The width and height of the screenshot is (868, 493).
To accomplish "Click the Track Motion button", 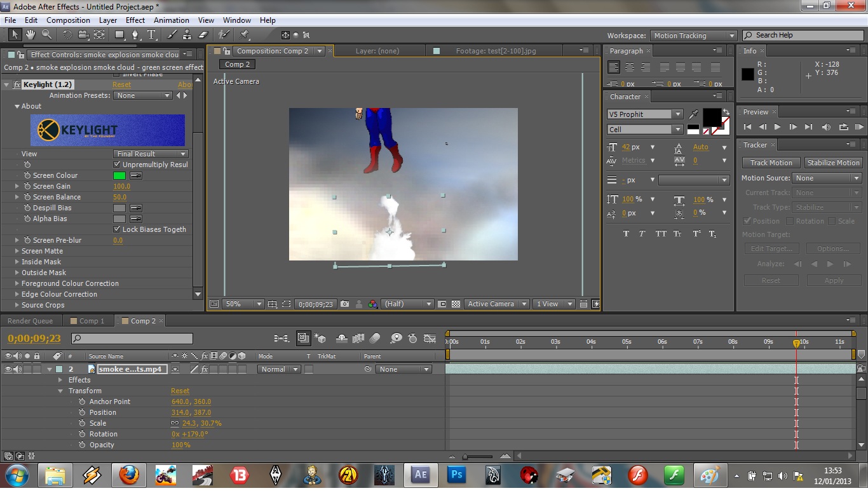I will point(771,163).
